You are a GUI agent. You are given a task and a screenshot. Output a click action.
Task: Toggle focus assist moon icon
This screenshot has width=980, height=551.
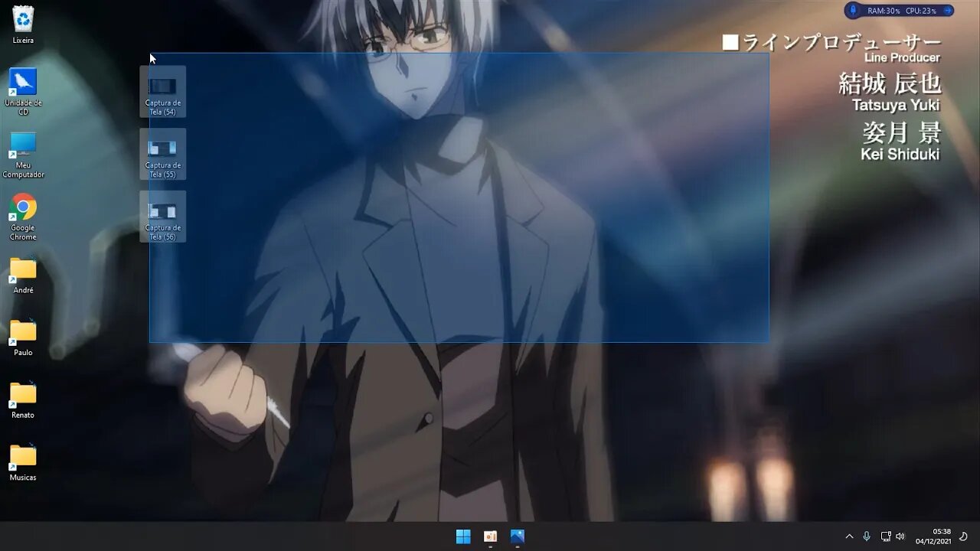963,536
